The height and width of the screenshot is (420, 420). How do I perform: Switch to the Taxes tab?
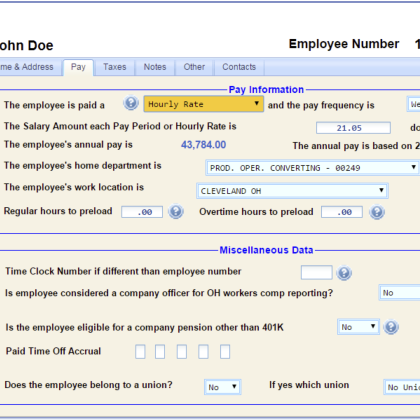pos(114,67)
